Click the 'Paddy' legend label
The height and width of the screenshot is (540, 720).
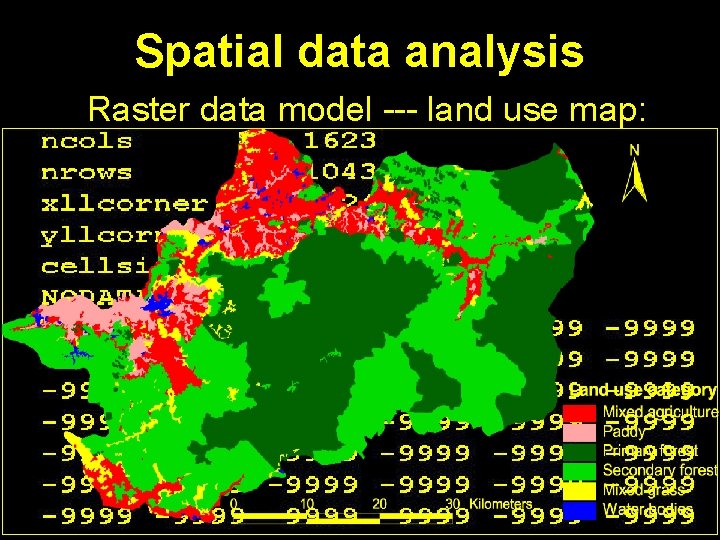coord(624,432)
